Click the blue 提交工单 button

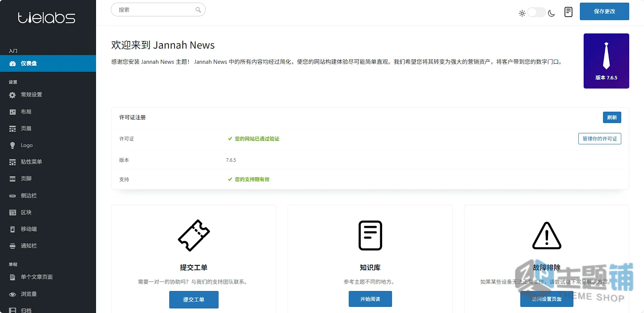[194, 300]
